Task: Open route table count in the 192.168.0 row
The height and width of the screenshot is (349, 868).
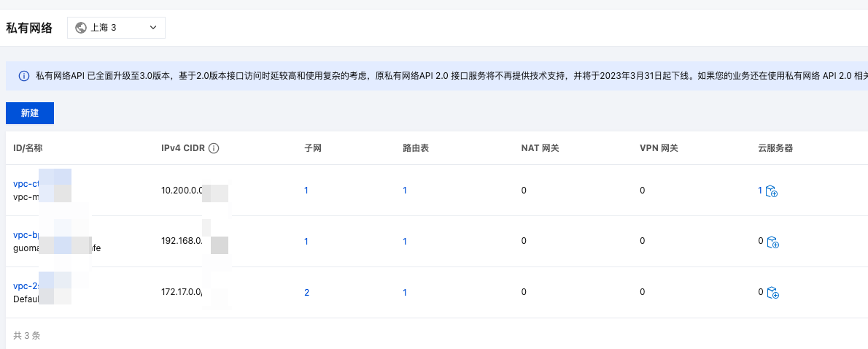Action: (x=405, y=242)
